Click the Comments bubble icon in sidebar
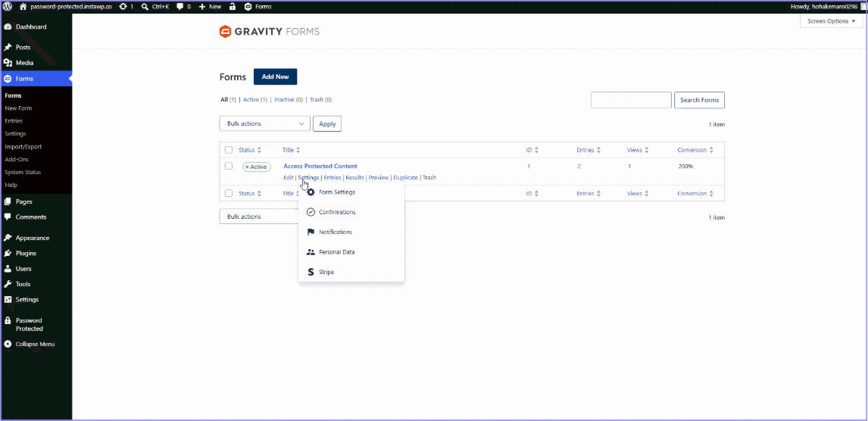 8,217
